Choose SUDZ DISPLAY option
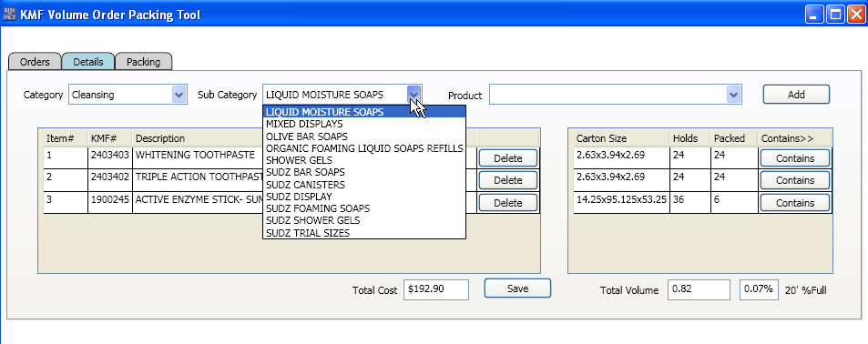This screenshot has width=868, height=344. click(x=364, y=197)
